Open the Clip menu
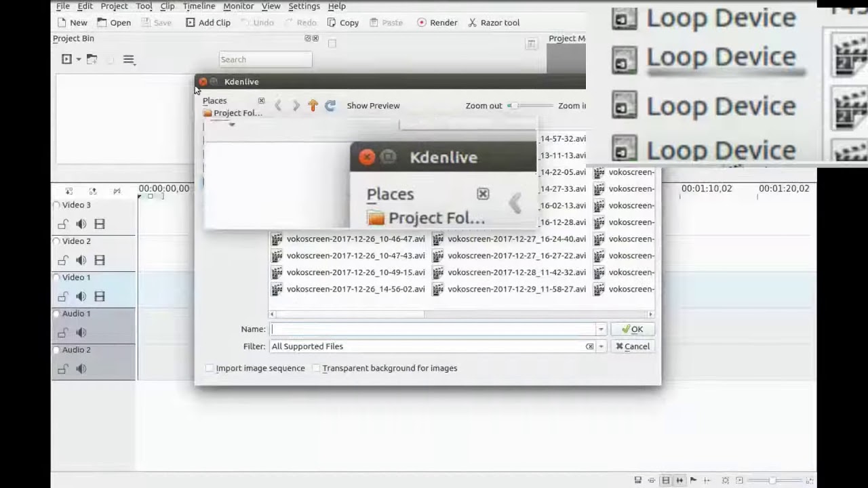Viewport: 868px width, 488px height. (167, 6)
